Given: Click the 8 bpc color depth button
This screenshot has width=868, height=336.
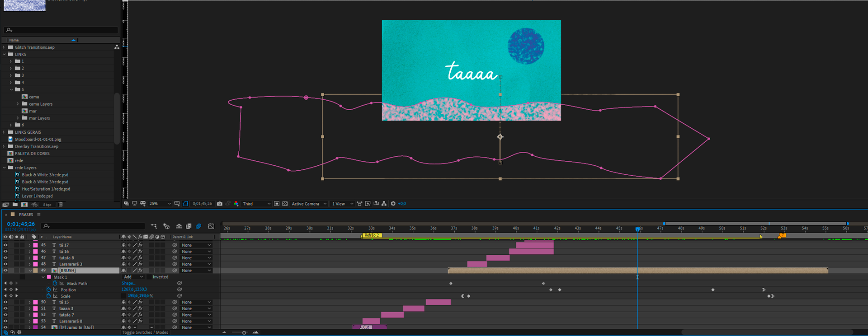Looking at the screenshot, I should click(47, 205).
